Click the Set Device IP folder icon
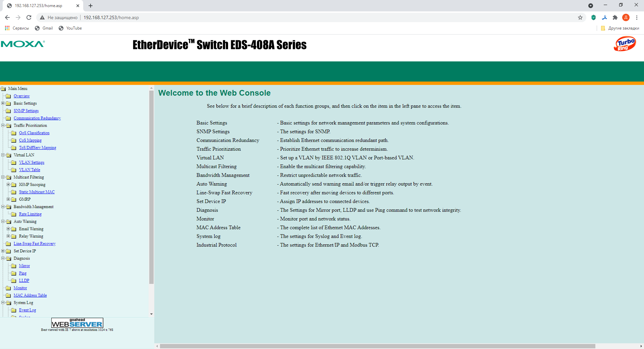 pyautogui.click(x=8, y=251)
